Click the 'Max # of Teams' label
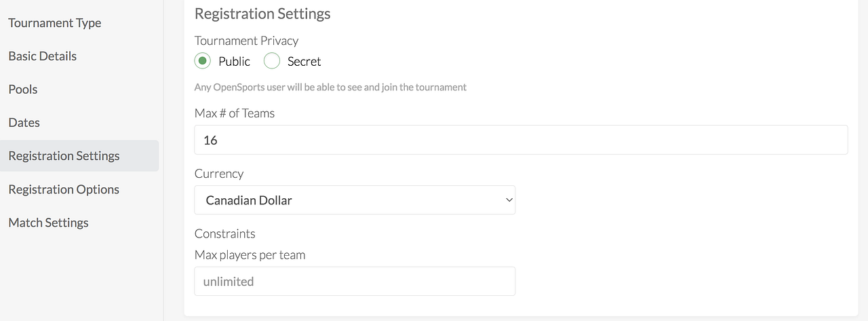This screenshot has height=321, width=868. pos(235,113)
